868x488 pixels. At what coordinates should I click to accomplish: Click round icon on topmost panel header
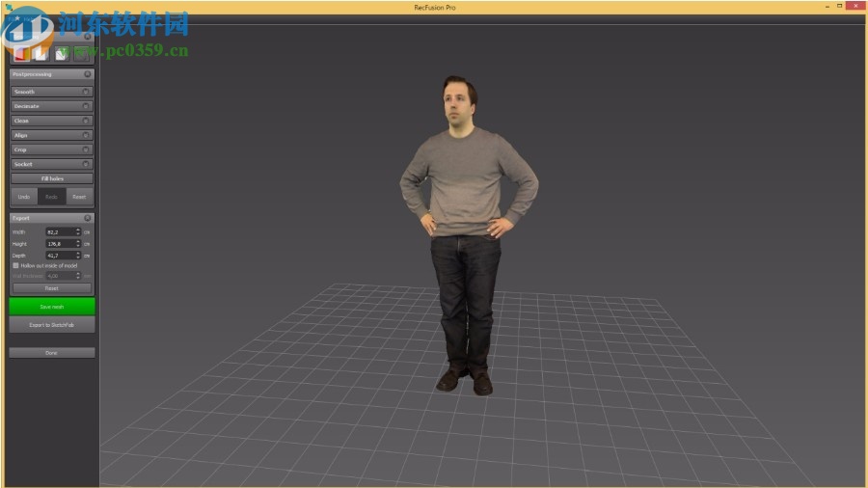(x=87, y=37)
